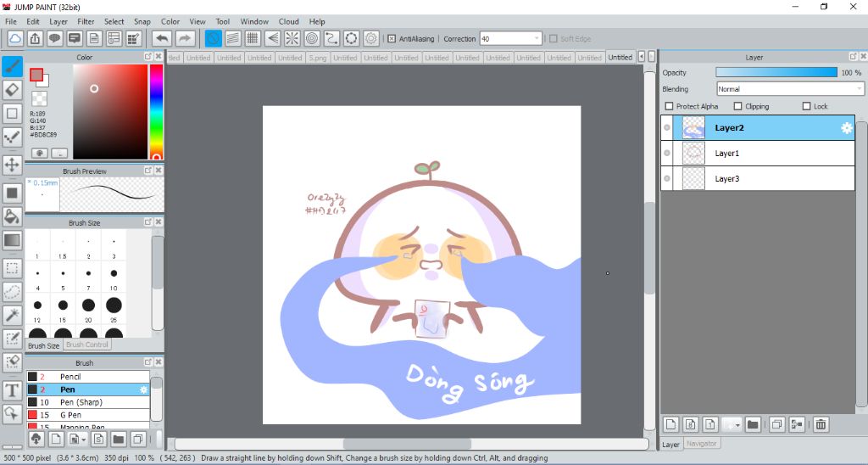Open the Correction value dropdown

510,39
